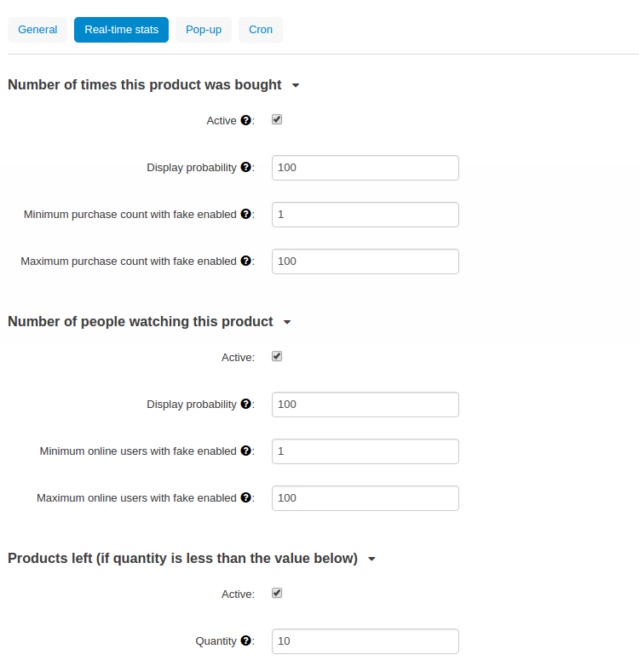Click help icon beside watching Display probability
The width and height of the screenshot is (639, 672).
click(x=245, y=404)
